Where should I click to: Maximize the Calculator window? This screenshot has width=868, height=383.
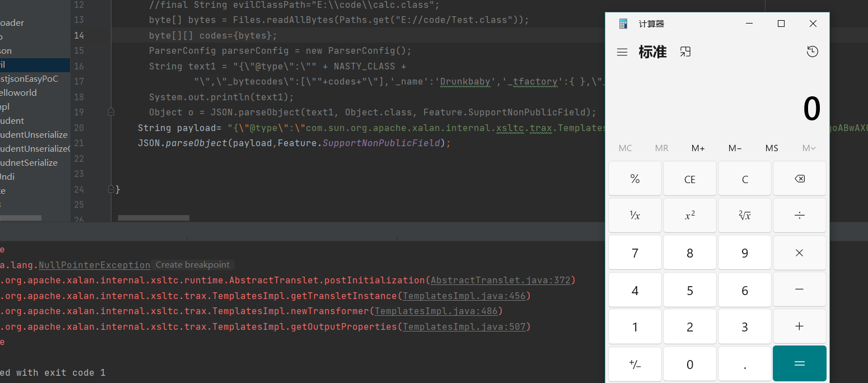point(781,24)
